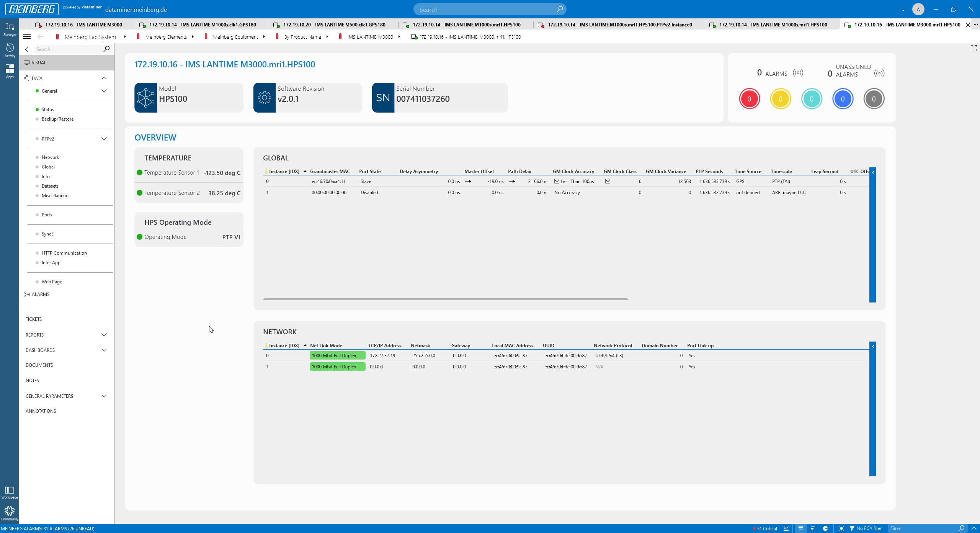
Task: Open the Community sidebar icon
Action: pos(10,513)
